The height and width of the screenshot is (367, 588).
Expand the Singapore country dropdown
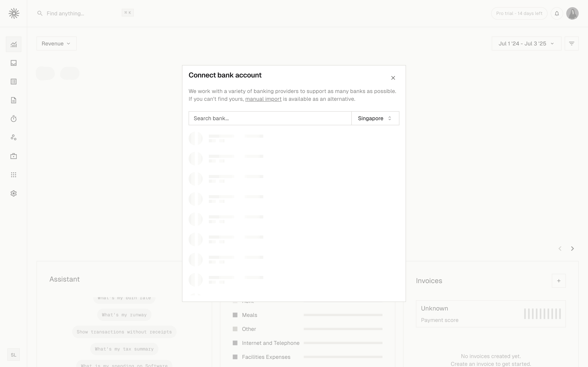(x=375, y=118)
